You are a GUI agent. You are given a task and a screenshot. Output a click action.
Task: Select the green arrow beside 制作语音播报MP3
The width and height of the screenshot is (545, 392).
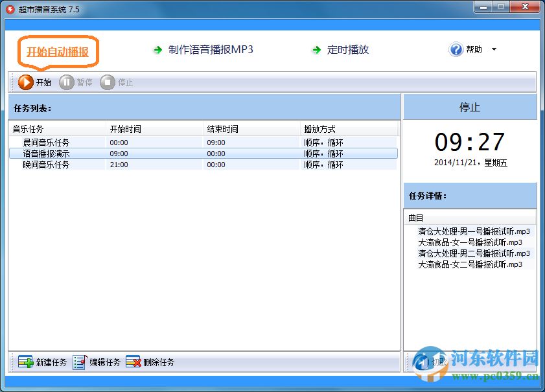tap(157, 49)
